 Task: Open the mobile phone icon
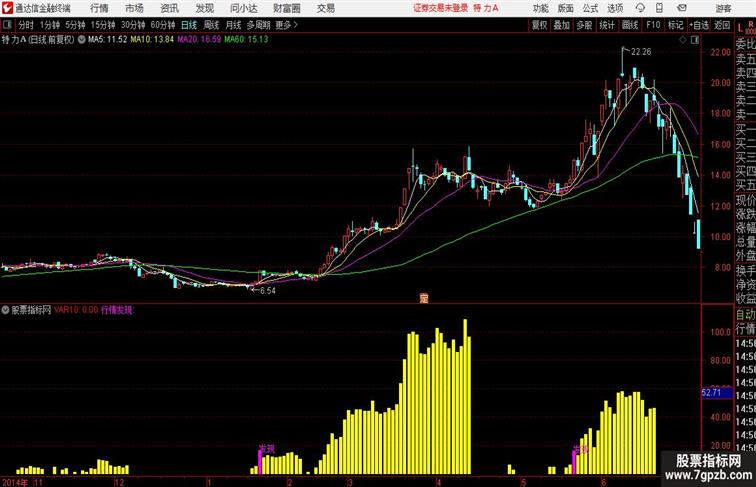pos(660,8)
